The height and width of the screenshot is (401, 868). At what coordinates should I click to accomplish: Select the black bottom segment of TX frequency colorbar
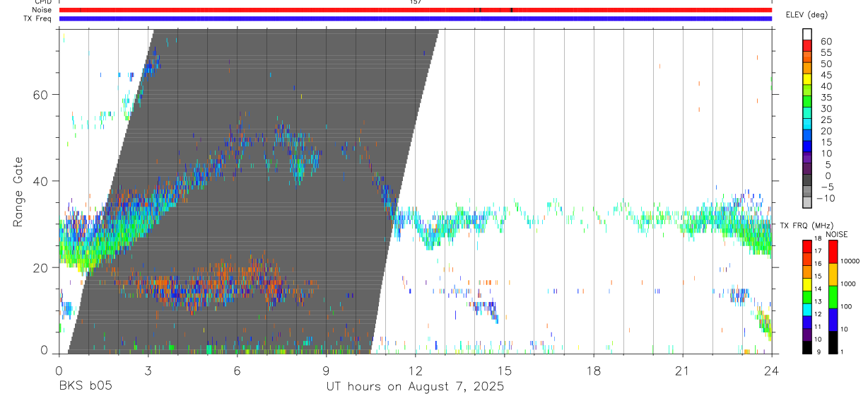point(807,347)
